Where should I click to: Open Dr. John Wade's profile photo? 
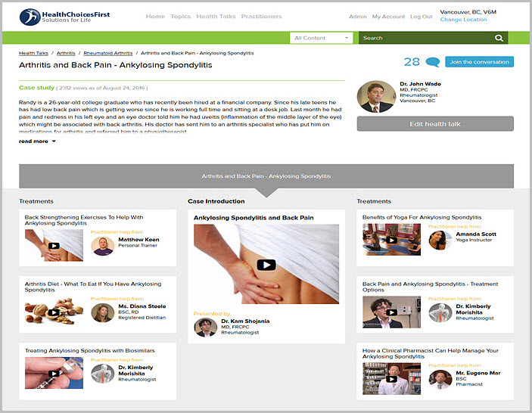pyautogui.click(x=376, y=97)
